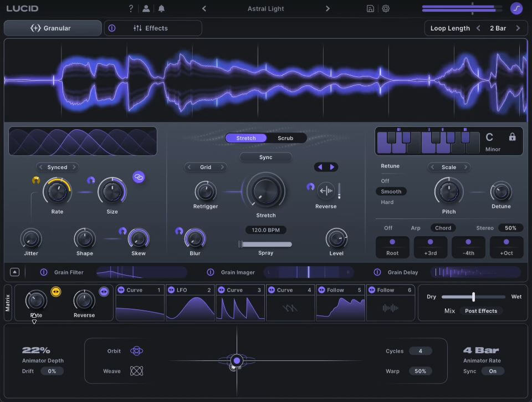Select Stretch mode
This screenshot has width=532, height=402.
(246, 138)
